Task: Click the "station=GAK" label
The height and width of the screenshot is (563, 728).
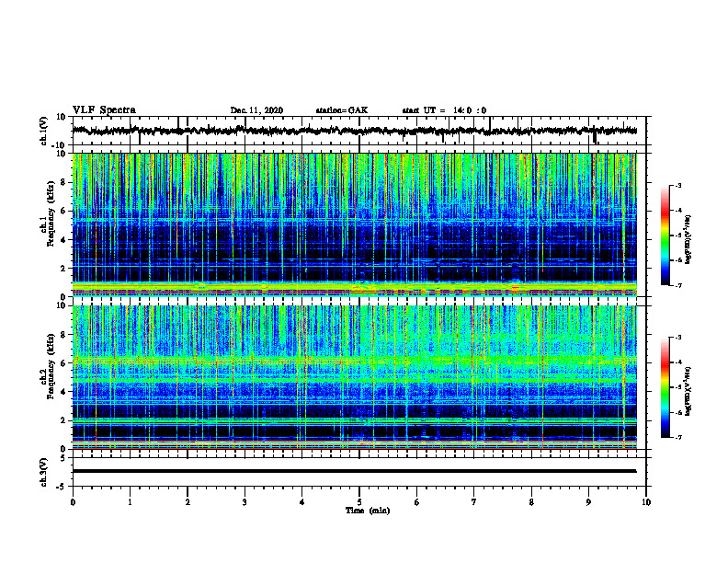Action: [x=342, y=110]
